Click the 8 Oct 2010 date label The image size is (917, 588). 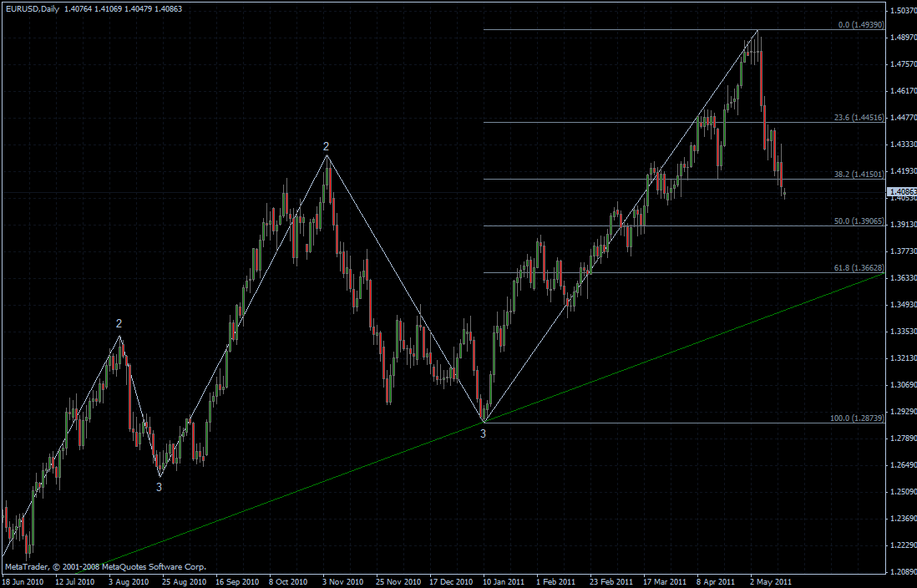pos(288,581)
